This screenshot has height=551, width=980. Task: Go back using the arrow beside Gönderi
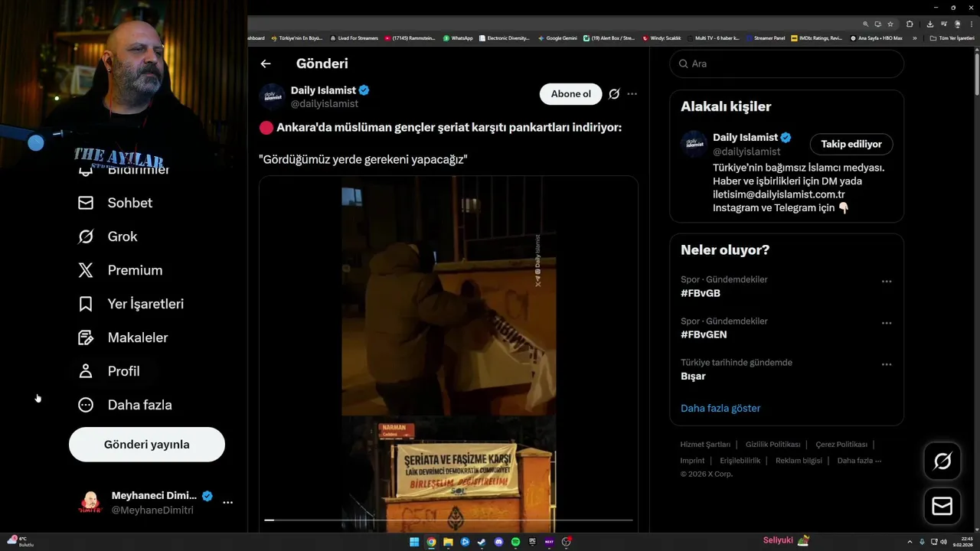click(x=266, y=64)
